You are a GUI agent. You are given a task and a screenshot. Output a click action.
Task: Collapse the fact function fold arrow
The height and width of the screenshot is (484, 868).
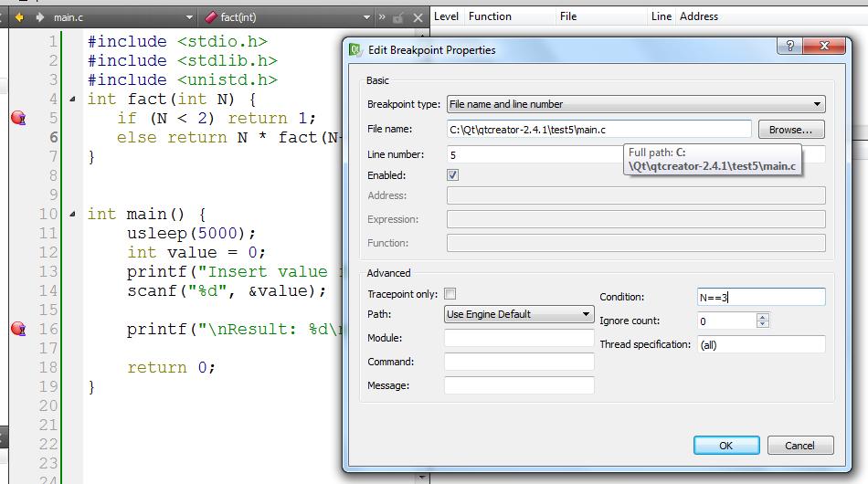point(72,100)
